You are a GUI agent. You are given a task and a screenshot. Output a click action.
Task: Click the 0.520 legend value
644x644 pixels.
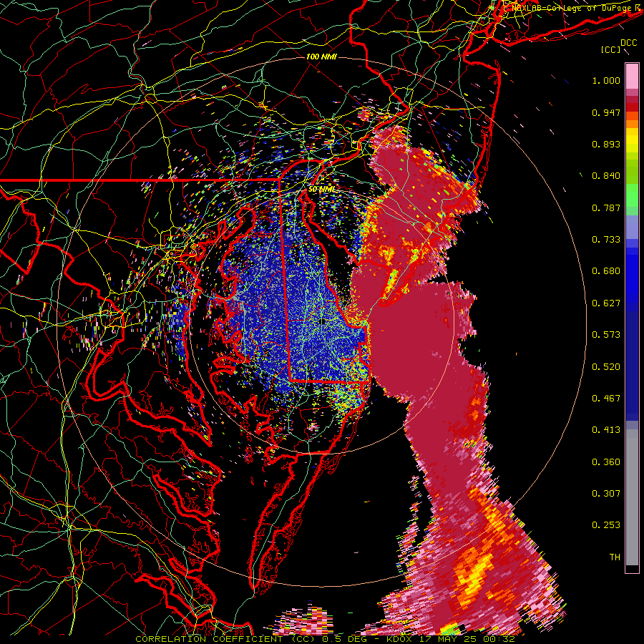tap(606, 367)
